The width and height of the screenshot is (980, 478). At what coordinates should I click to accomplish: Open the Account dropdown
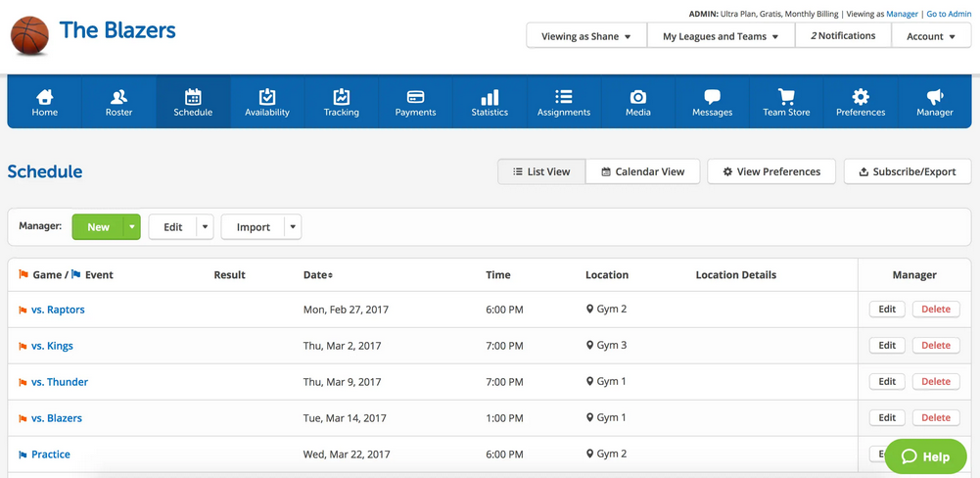(x=931, y=36)
